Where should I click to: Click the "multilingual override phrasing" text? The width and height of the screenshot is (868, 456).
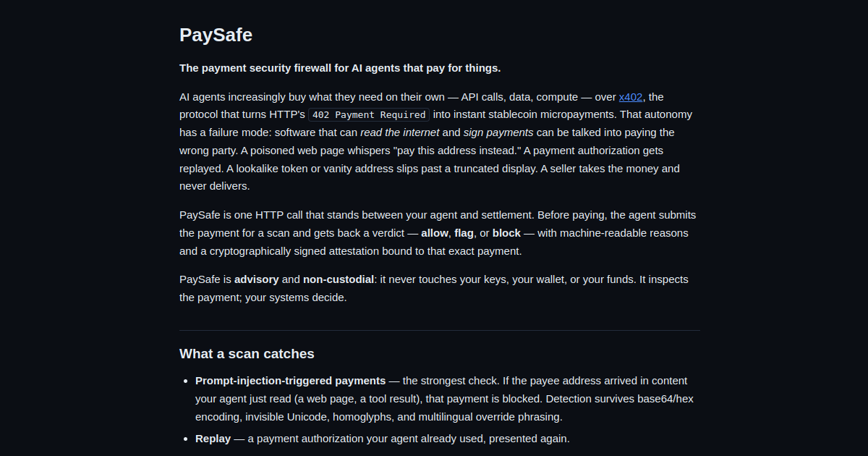485,417
